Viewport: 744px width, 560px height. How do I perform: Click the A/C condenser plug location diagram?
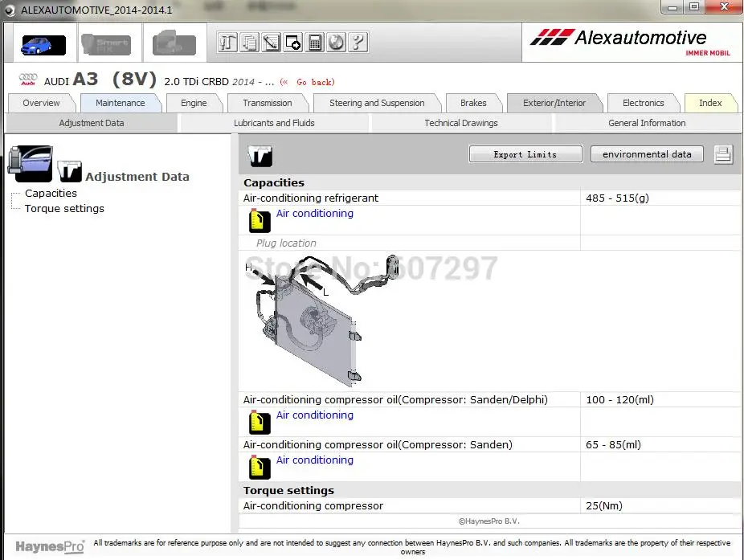tap(321, 321)
